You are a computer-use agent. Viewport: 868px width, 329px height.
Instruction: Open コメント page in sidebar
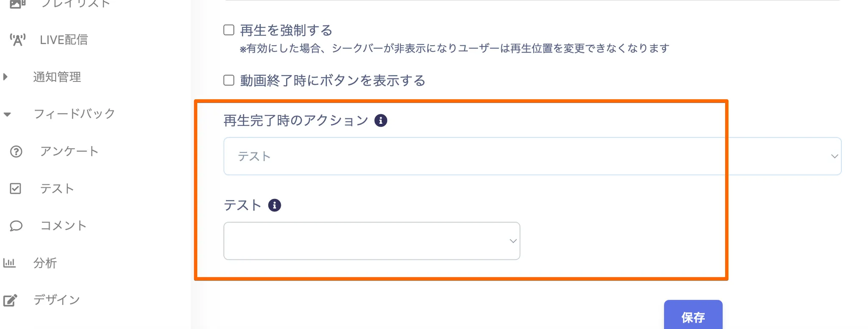click(x=63, y=226)
